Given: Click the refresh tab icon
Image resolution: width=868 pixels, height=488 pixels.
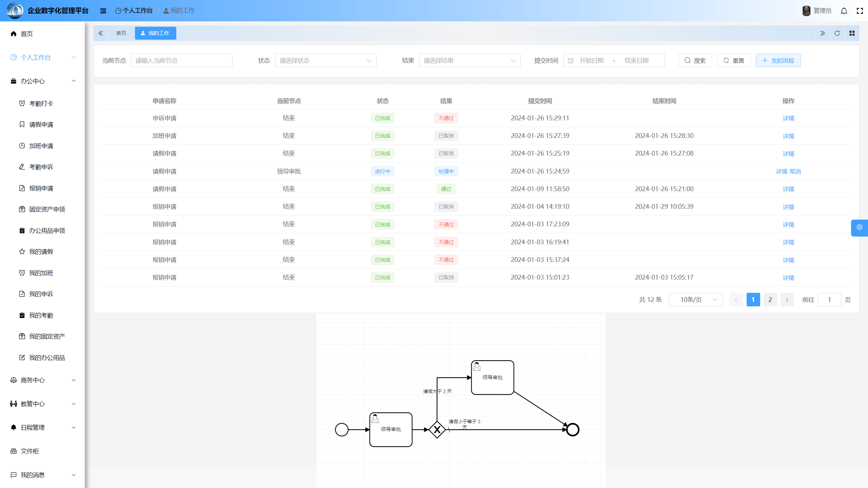Looking at the screenshot, I should [837, 33].
